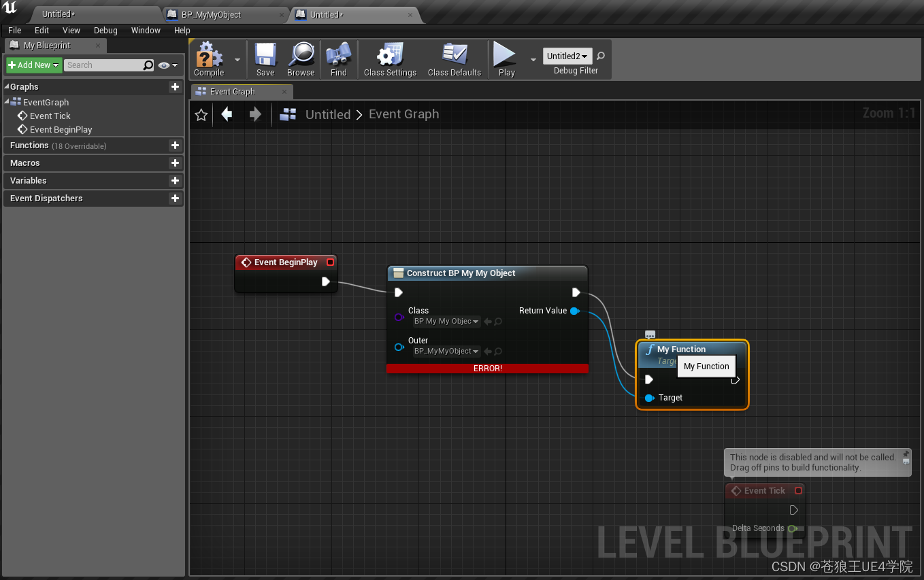Image resolution: width=924 pixels, height=580 pixels.
Task: Add a new function with Functions plus
Action: pos(175,145)
